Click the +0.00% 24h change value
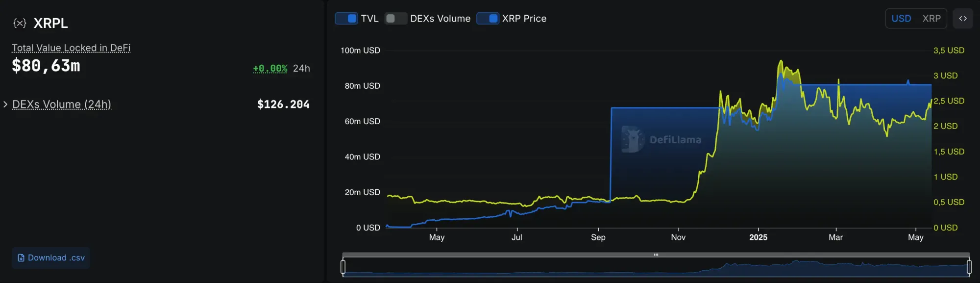This screenshot has height=283, width=980. pyautogui.click(x=270, y=69)
